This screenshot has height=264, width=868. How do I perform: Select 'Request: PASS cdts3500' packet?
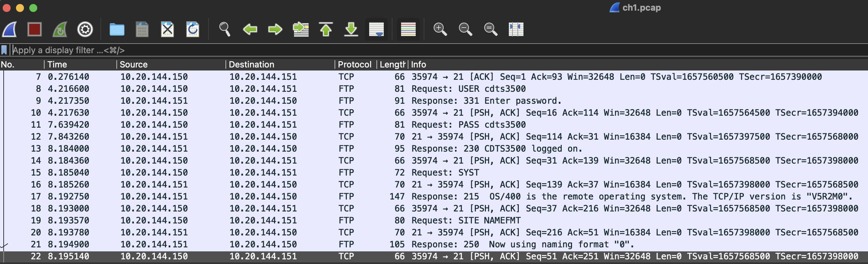pyautogui.click(x=434, y=125)
